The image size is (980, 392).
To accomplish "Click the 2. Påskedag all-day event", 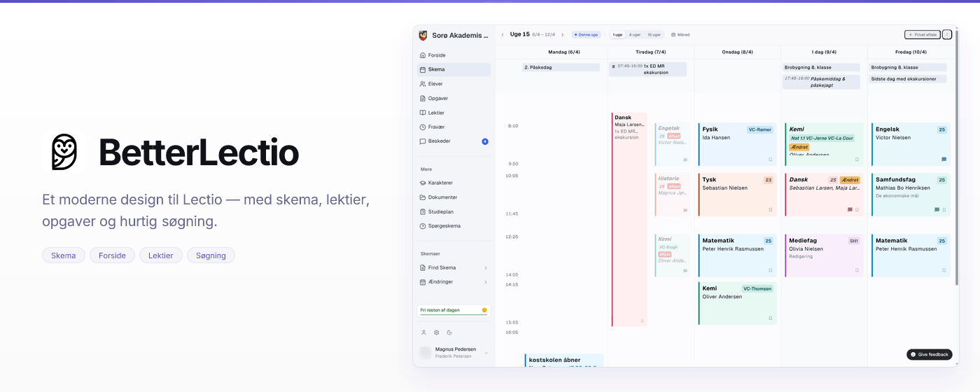I will (x=561, y=67).
